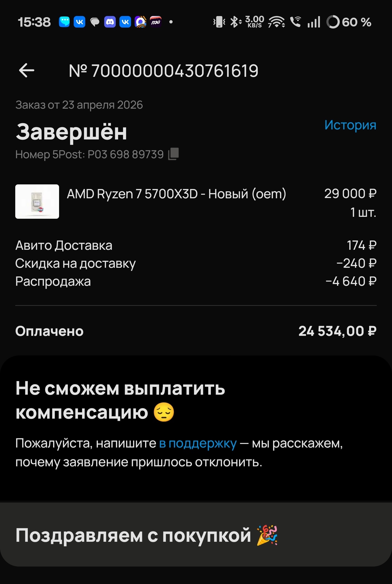Copy the 5Post tracking number
392x584 pixels.
pos(173,154)
